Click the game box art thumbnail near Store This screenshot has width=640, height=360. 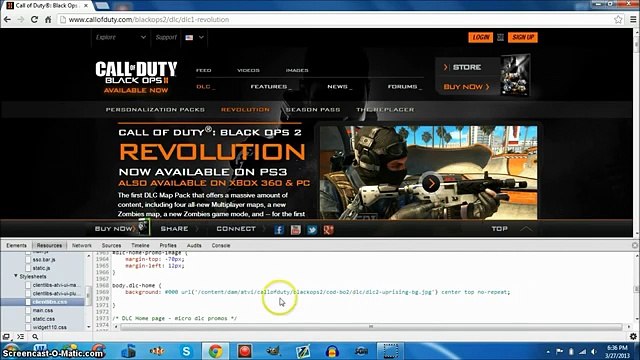[x=515, y=75]
